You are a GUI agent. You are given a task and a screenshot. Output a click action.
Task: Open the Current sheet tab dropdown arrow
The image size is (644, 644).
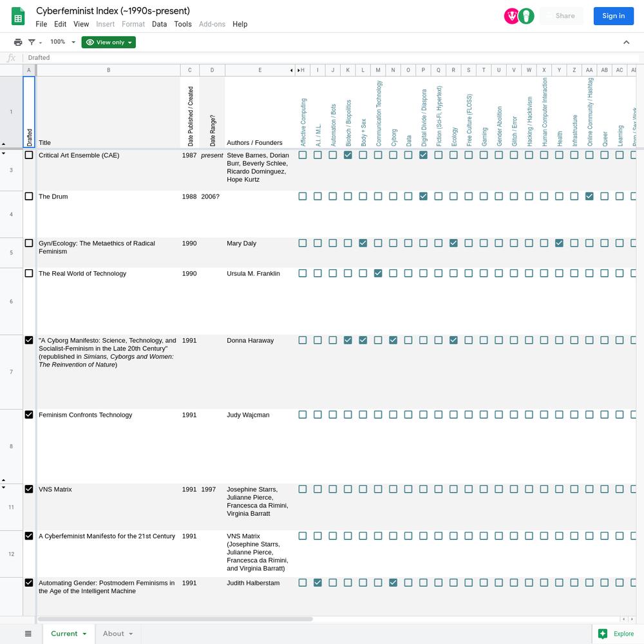point(84,634)
